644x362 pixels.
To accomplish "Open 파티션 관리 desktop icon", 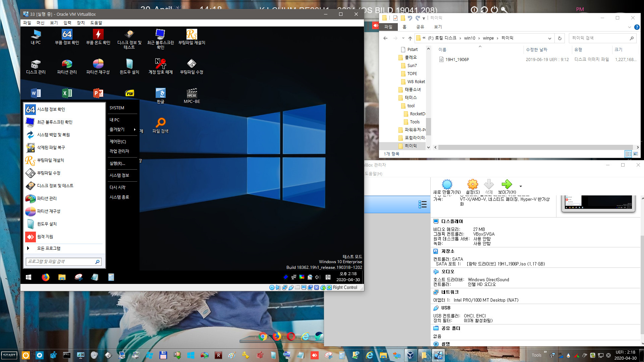I will click(x=67, y=67).
